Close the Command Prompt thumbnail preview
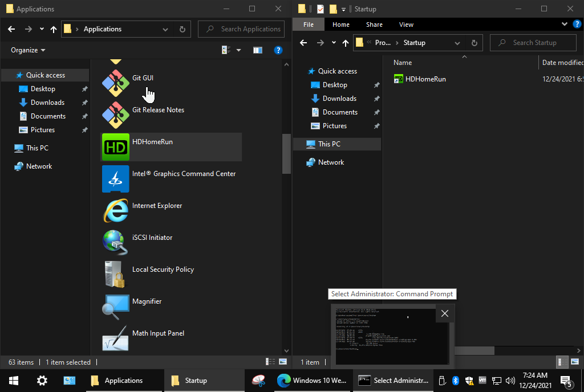 (x=445, y=313)
